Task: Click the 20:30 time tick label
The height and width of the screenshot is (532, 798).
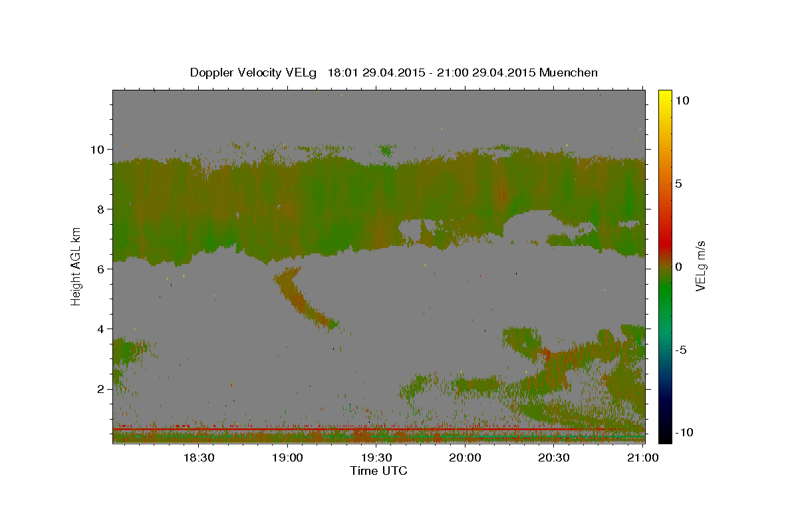Action: (553, 458)
